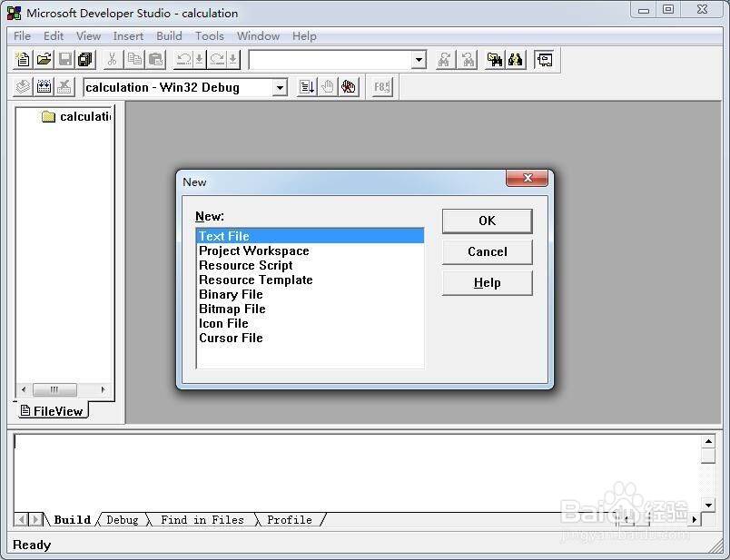The width and height of the screenshot is (730, 560).
Task: Click the Save floppy disk icon
Action: 65,60
